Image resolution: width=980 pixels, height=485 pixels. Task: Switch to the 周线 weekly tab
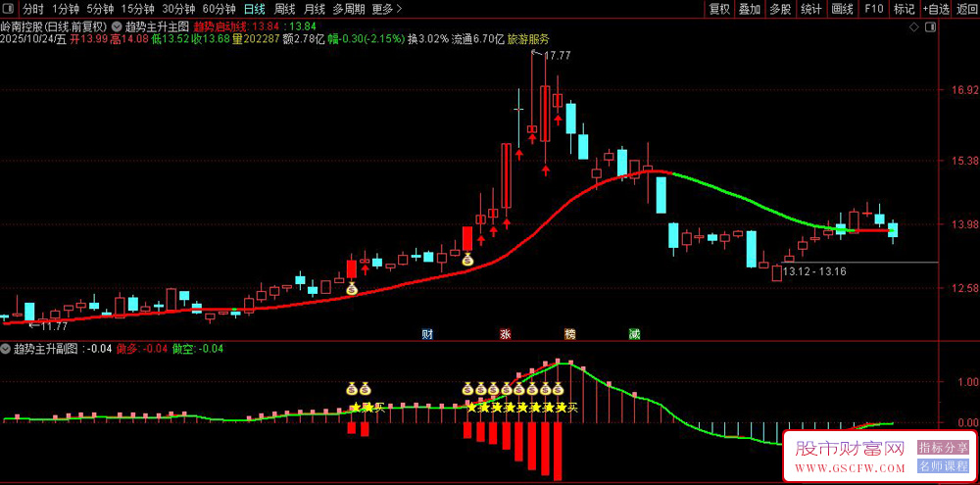click(x=284, y=9)
